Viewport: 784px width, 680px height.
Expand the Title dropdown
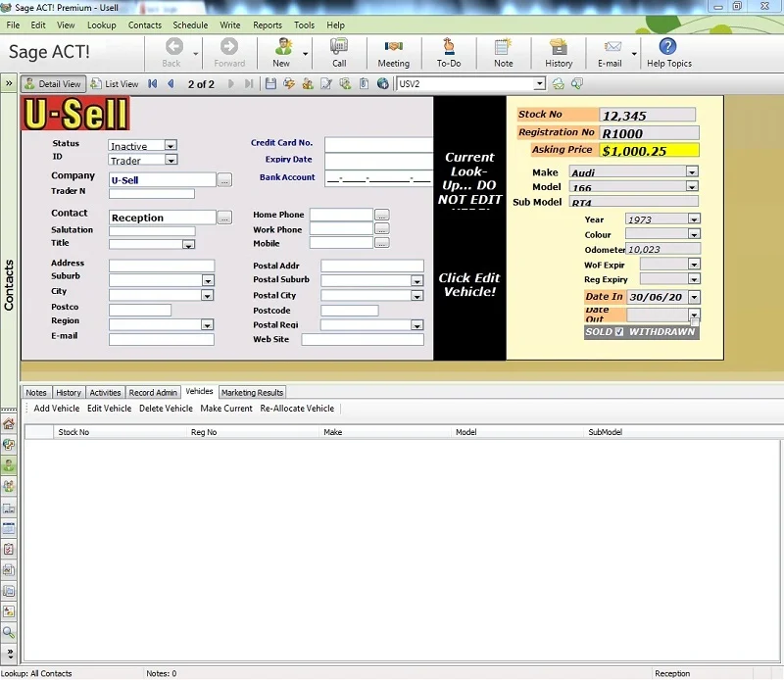[x=188, y=245]
